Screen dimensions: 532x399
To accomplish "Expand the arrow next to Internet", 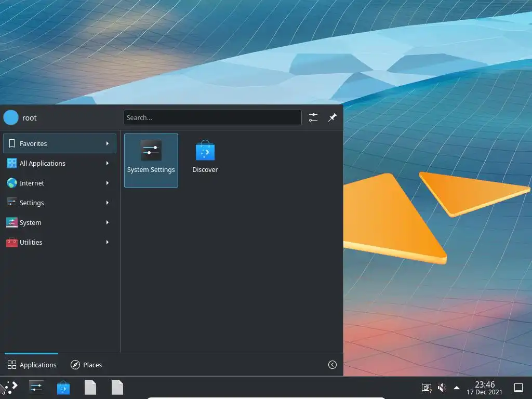I will (x=107, y=183).
